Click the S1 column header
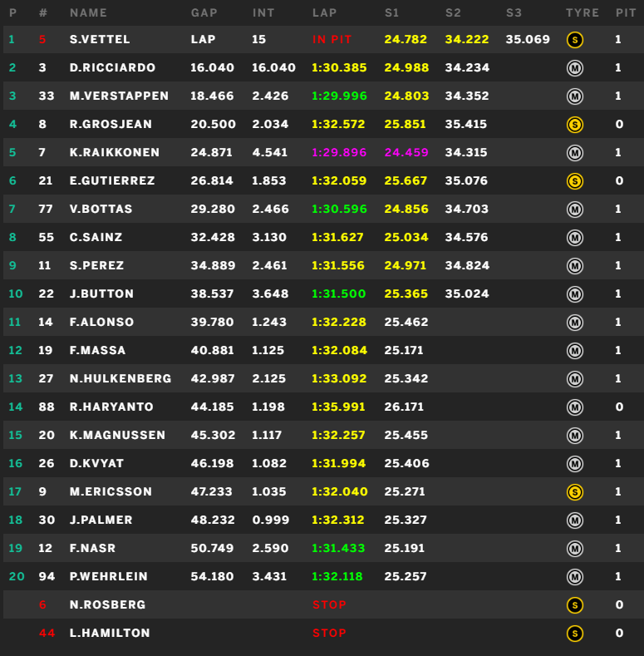 click(x=391, y=13)
